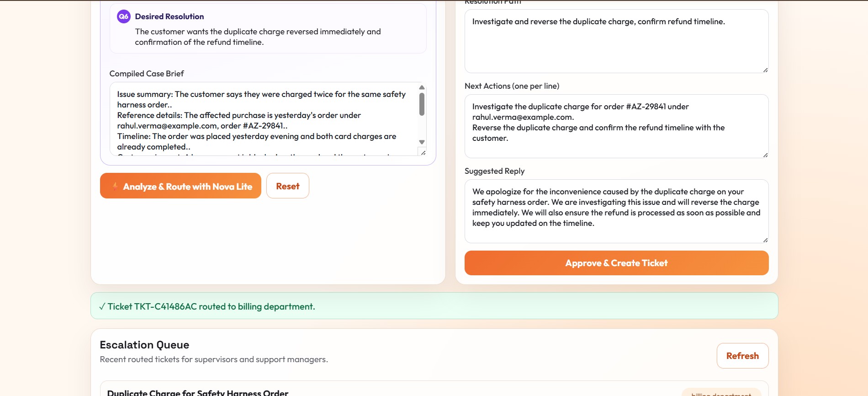This screenshot has height=396, width=868.
Task: Click the Case Brief scrollbar thumb
Action: click(422, 104)
